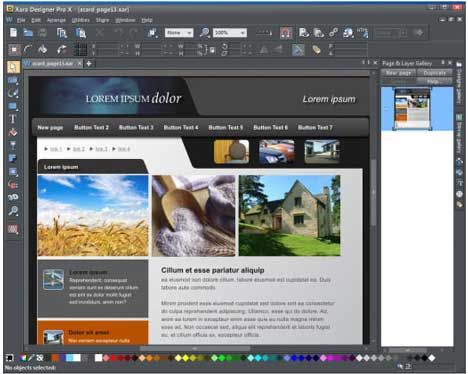
Task: Toggle the red magnet snapping button
Action: (x=286, y=33)
